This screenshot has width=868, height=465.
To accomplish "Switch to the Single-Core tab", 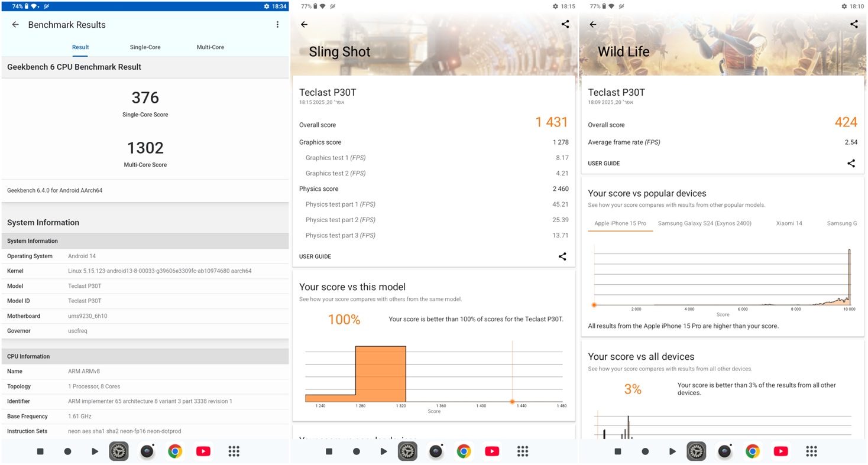I will pyautogui.click(x=145, y=47).
